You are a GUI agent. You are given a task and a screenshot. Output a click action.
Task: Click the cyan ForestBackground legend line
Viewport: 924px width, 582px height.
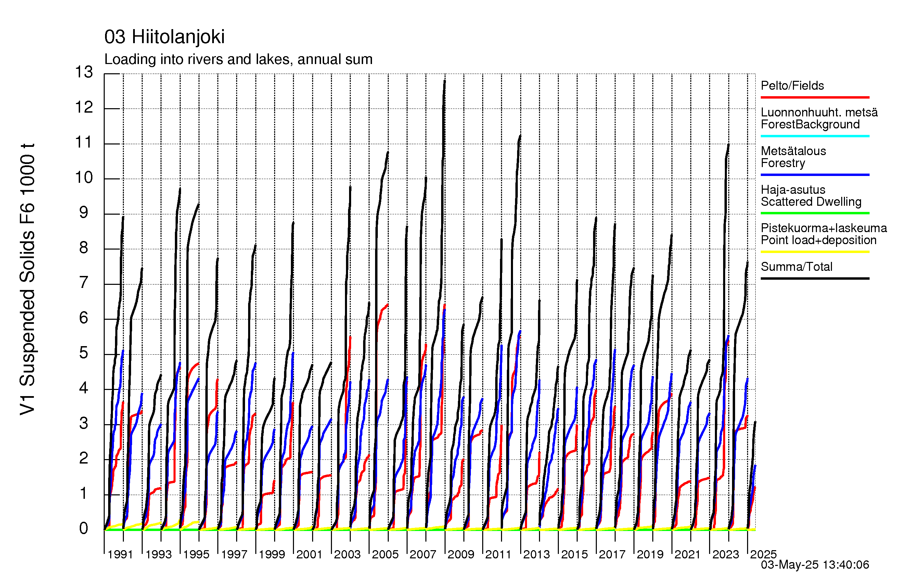coord(815,136)
